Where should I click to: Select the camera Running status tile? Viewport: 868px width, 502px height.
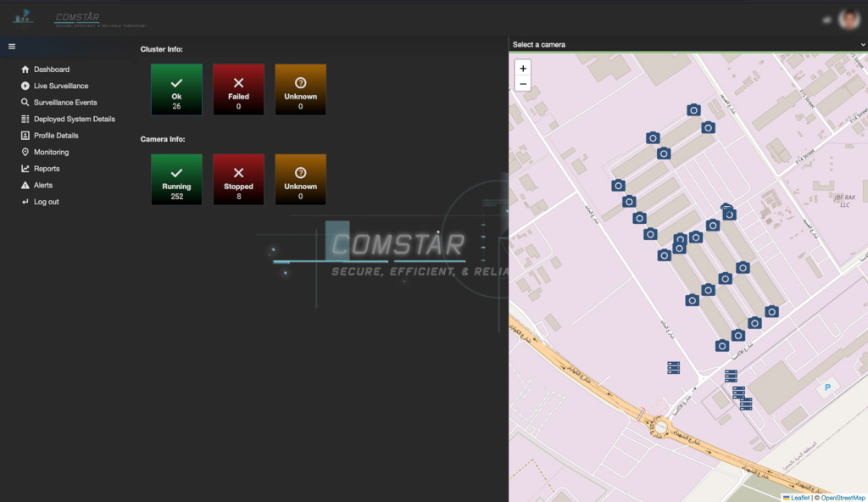pyautogui.click(x=176, y=179)
